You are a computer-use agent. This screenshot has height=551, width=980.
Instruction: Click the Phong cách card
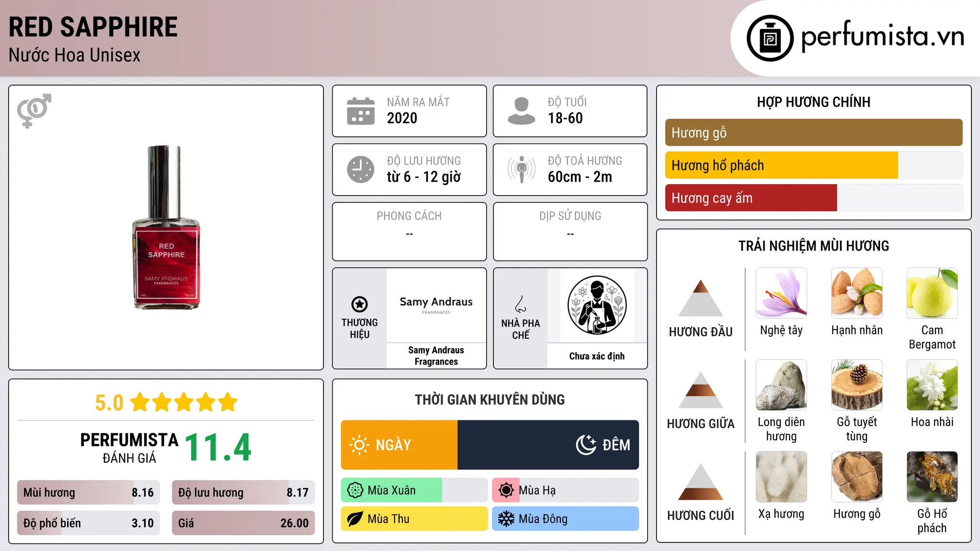coord(409,231)
